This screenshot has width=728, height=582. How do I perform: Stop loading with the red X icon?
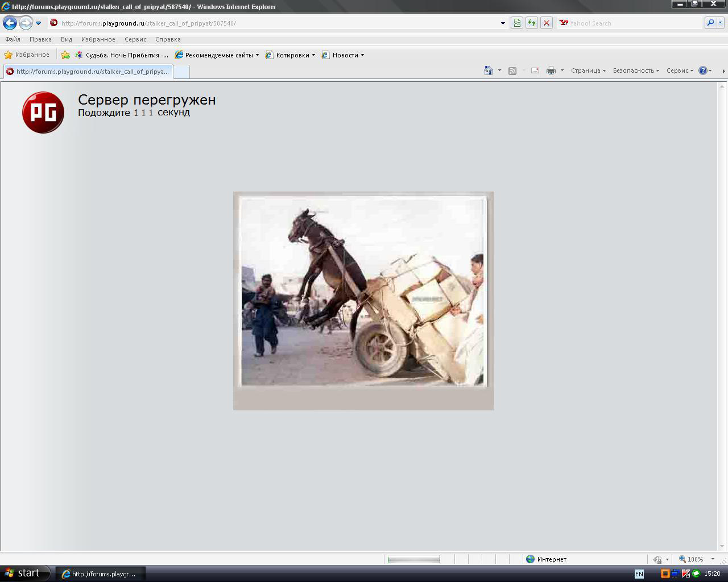coord(546,23)
